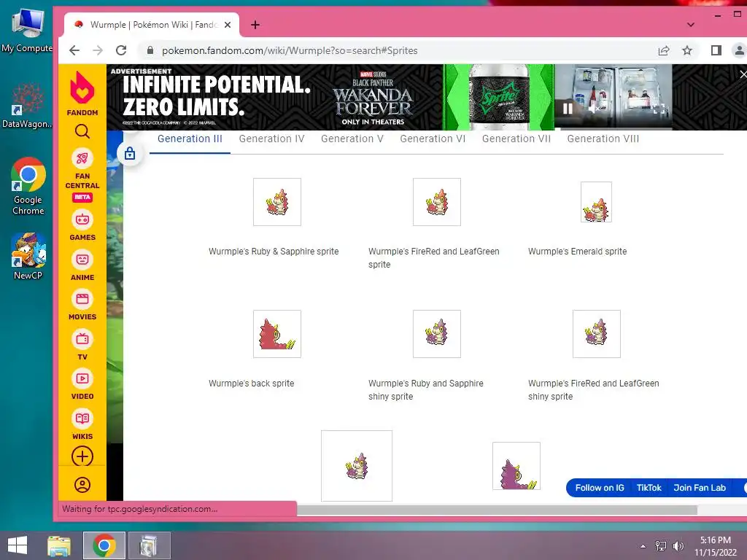Open the network tray icon
The image size is (747, 560).
pos(661,545)
